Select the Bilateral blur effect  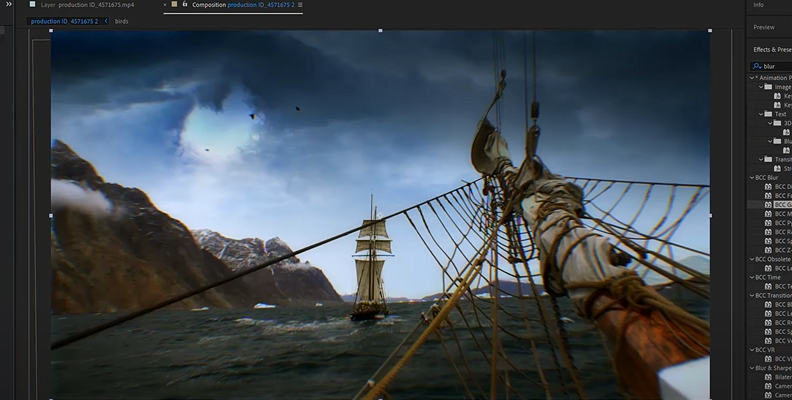782,377
